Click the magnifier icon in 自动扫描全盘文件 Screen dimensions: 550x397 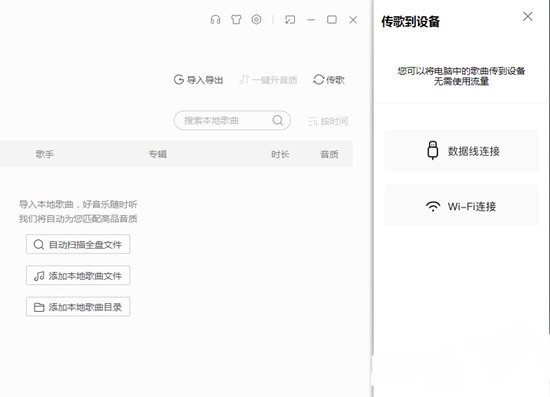point(39,244)
